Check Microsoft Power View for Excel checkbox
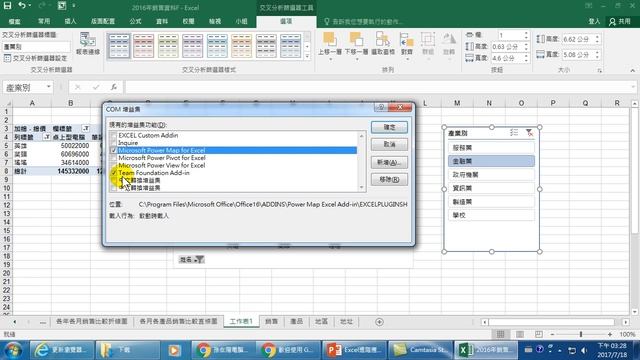The image size is (640, 360). click(x=114, y=165)
